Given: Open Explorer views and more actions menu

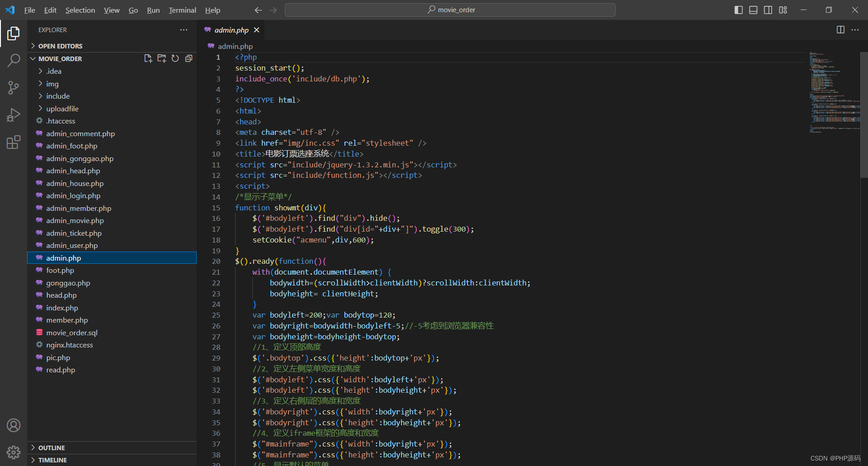Looking at the screenshot, I should (x=184, y=30).
